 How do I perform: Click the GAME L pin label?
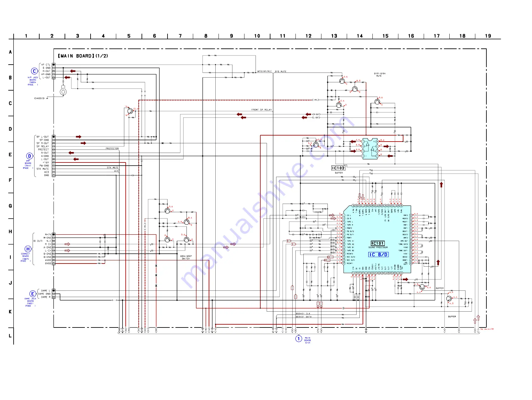[46, 291]
